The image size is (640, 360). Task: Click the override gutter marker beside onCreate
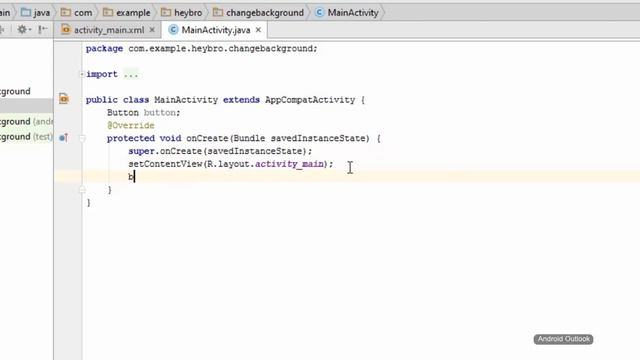(63, 138)
